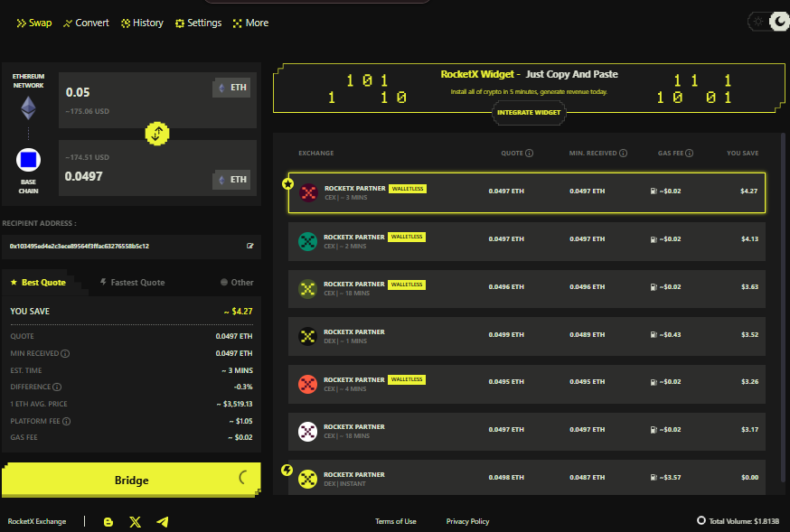790x532 pixels.
Task: Click the $3,519.13 average price value
Action: [x=235, y=404]
